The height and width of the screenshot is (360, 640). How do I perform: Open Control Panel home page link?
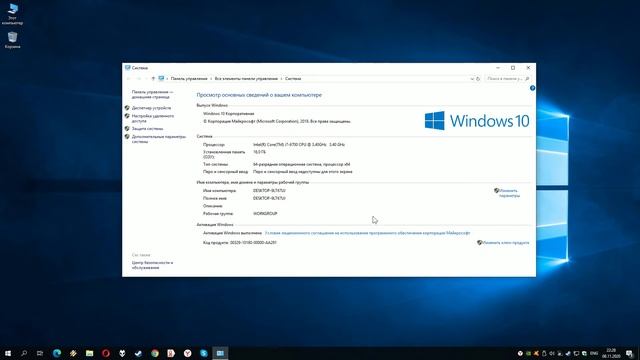pos(152,95)
